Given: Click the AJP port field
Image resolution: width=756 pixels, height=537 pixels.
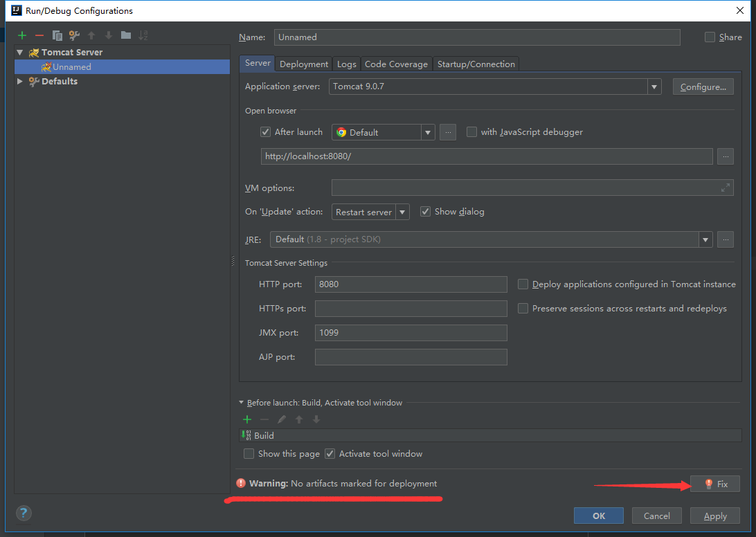Looking at the screenshot, I should tap(411, 357).
